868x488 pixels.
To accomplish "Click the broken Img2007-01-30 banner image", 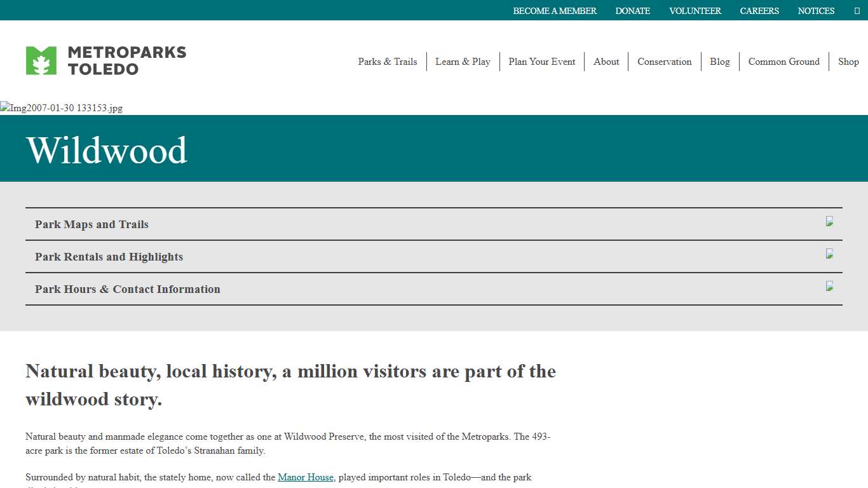I will pyautogui.click(x=62, y=108).
